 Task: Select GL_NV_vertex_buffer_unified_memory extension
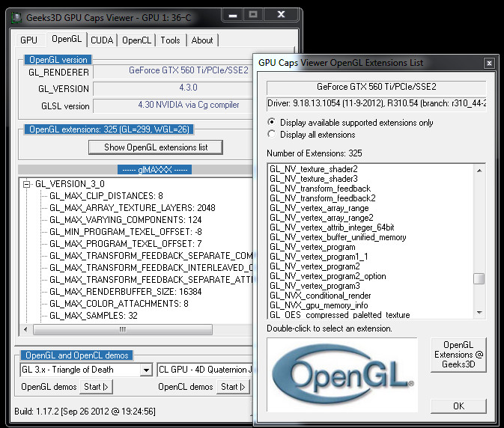338,237
